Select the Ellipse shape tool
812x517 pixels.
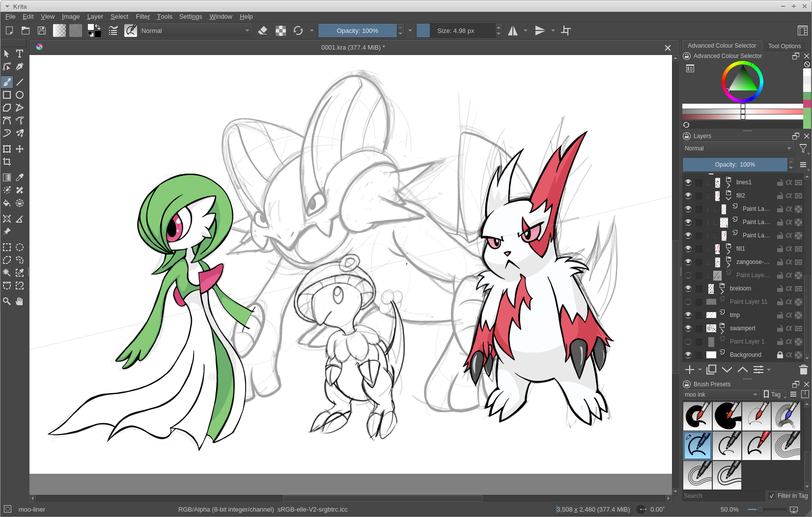point(20,95)
